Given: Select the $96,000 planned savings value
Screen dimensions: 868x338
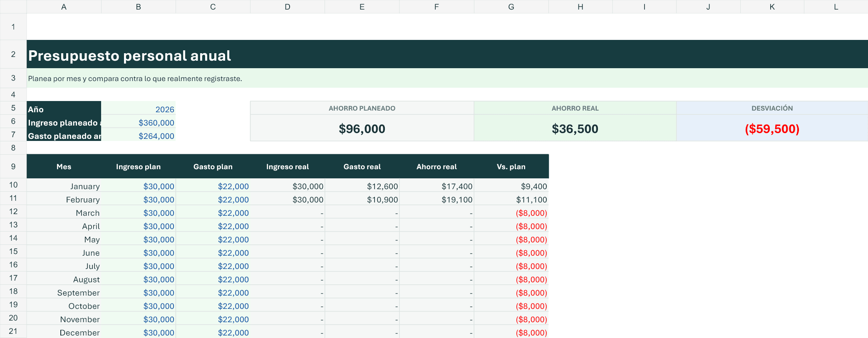Looking at the screenshot, I should [362, 129].
